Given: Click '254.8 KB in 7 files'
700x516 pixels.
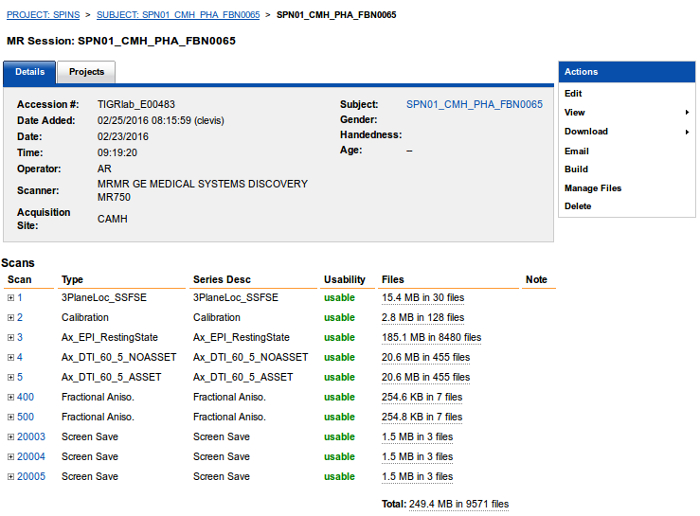Looking at the screenshot, I should tap(422, 417).
